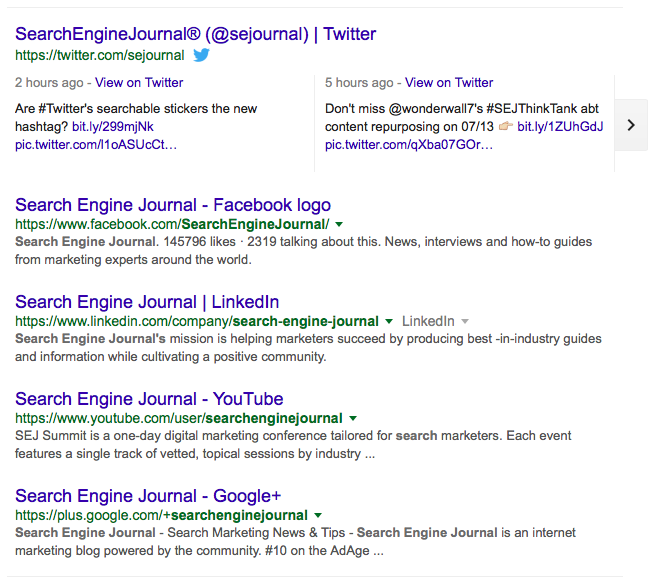Open twitter.com/sejournal green URL
Image resolution: width=657 pixels, height=581 pixels.
[x=100, y=55]
